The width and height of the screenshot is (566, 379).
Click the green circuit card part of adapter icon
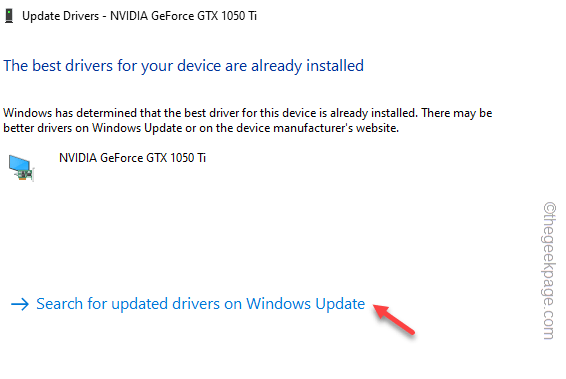coord(25,175)
